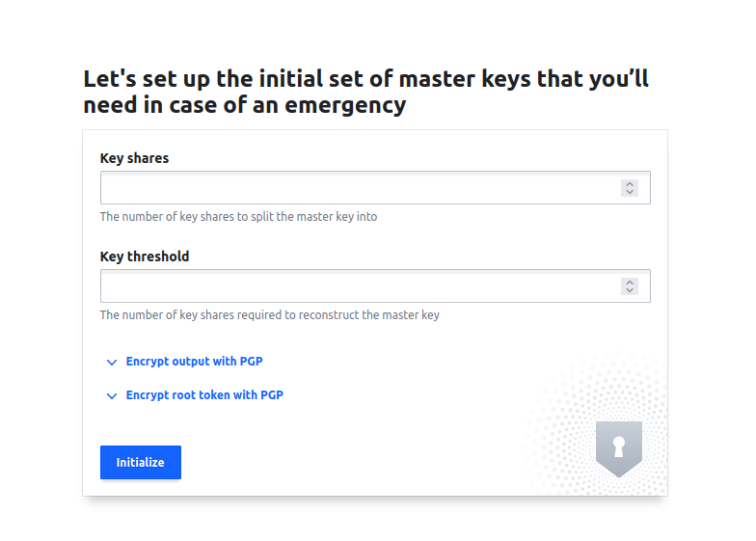
Task: Click chevron beside Encrypt output with PGP
Action: [112, 363]
